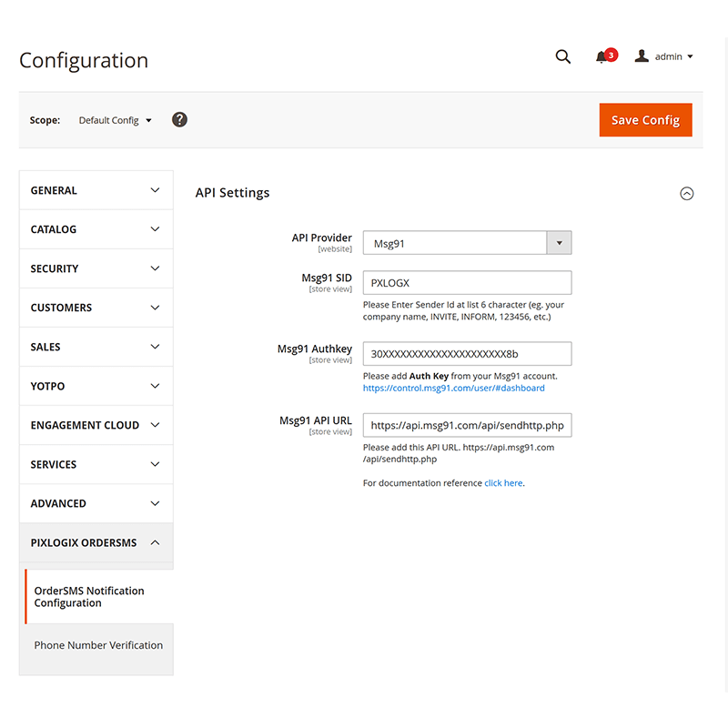Screen dimensions: 728x728
Task: Expand the GENERAL section
Action: [x=96, y=190]
